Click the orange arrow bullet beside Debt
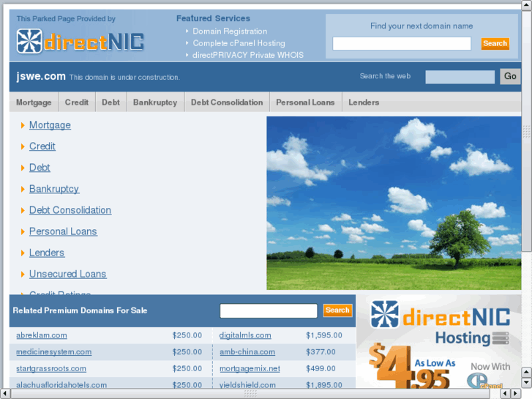The width and height of the screenshot is (532, 399). [23, 168]
